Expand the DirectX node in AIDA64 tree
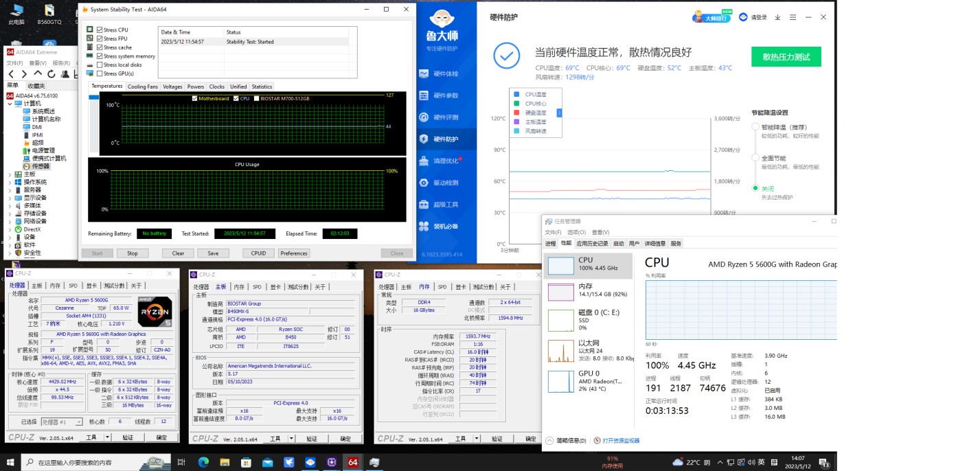This screenshot has width=980, height=471. tap(10, 229)
